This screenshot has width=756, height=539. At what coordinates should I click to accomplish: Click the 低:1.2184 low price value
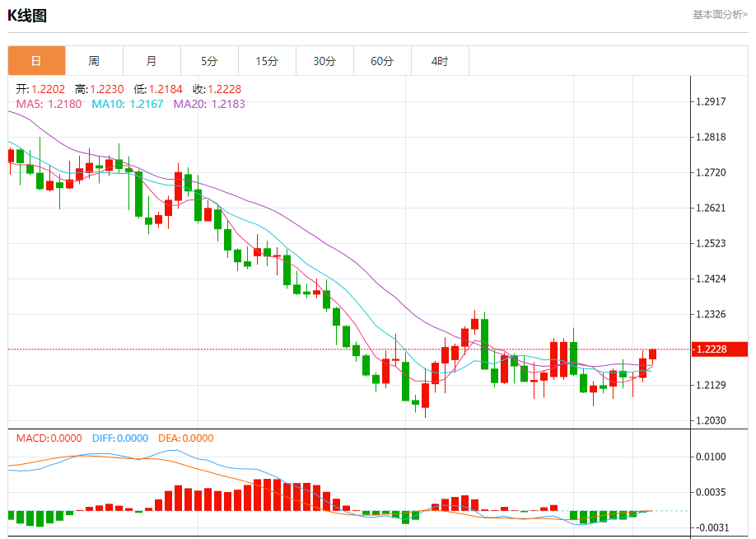pyautogui.click(x=158, y=89)
